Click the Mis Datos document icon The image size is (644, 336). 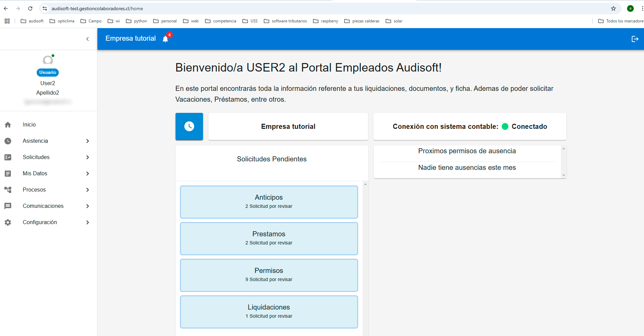(x=8, y=173)
